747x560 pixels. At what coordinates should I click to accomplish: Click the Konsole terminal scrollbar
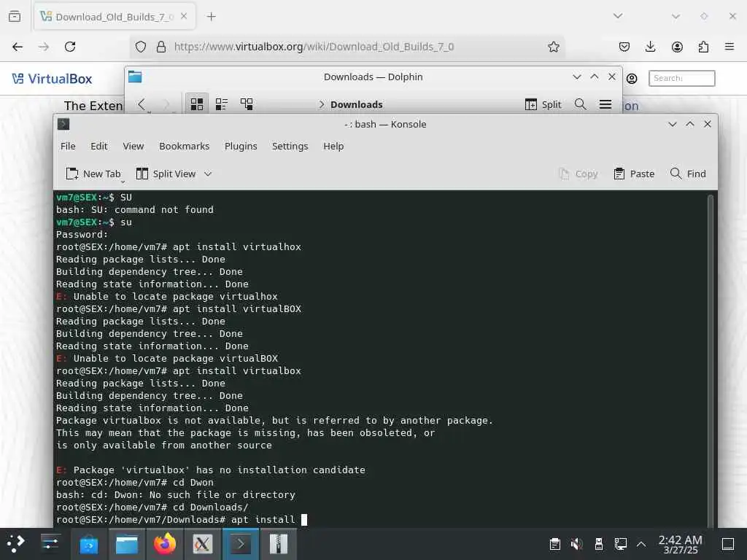click(711, 359)
